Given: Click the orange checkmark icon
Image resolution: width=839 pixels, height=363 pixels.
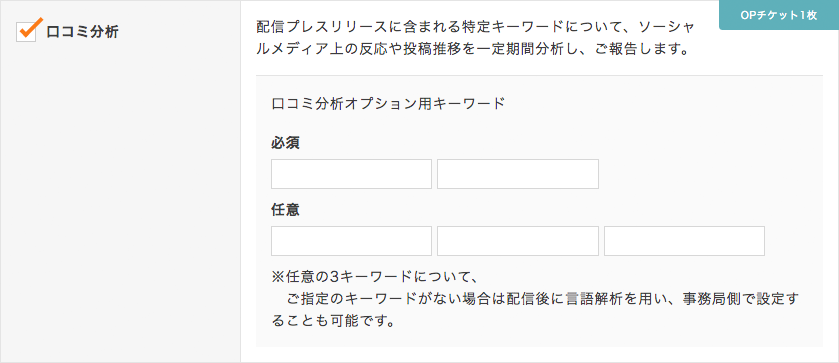Looking at the screenshot, I should [x=29, y=28].
